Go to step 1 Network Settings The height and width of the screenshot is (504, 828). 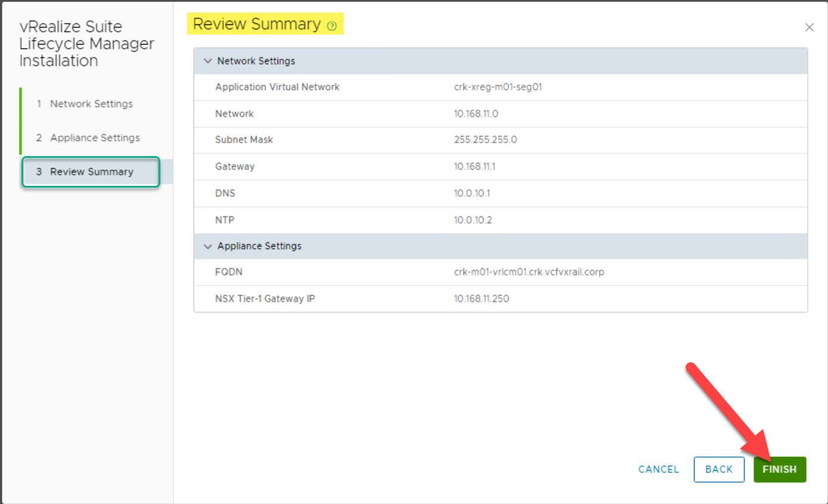coord(91,104)
